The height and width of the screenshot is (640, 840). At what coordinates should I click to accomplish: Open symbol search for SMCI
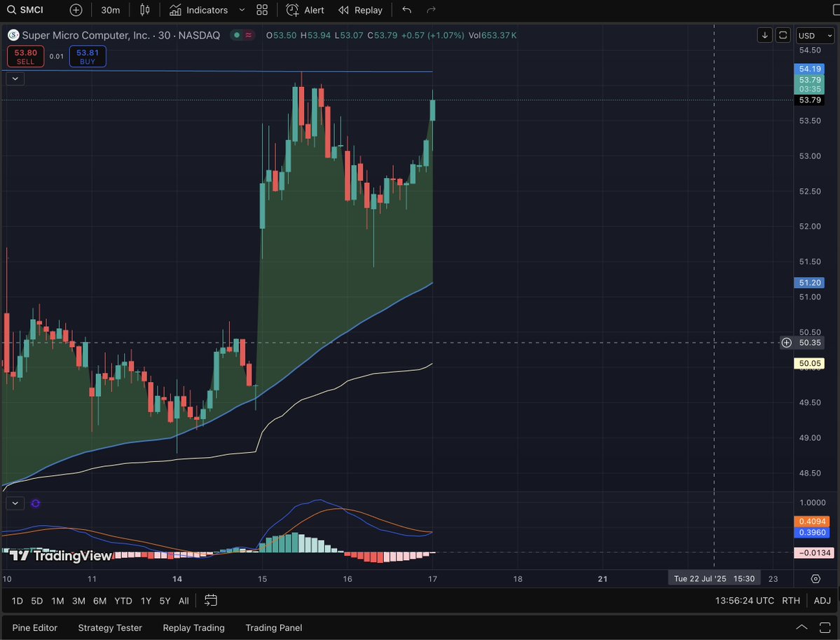click(x=25, y=10)
